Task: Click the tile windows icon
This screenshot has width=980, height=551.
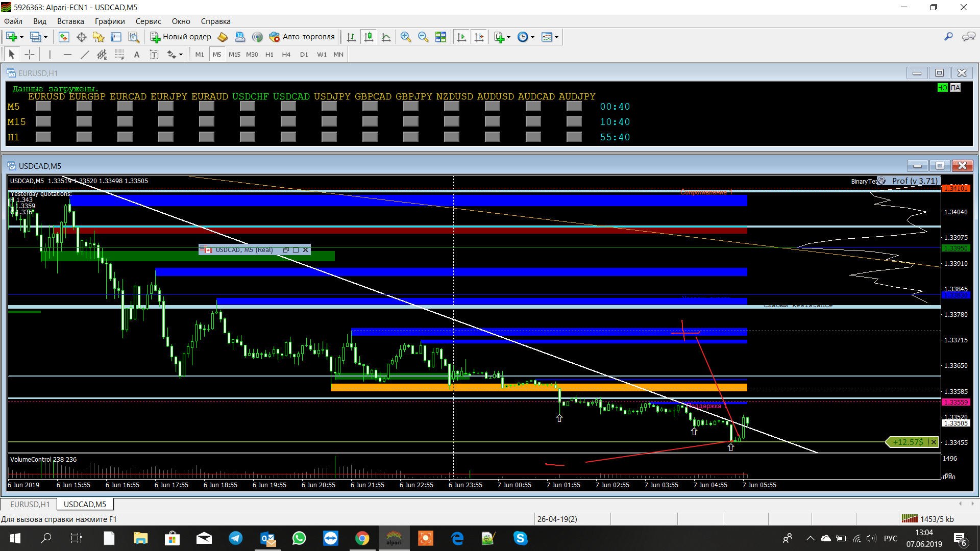Action: 440,37
